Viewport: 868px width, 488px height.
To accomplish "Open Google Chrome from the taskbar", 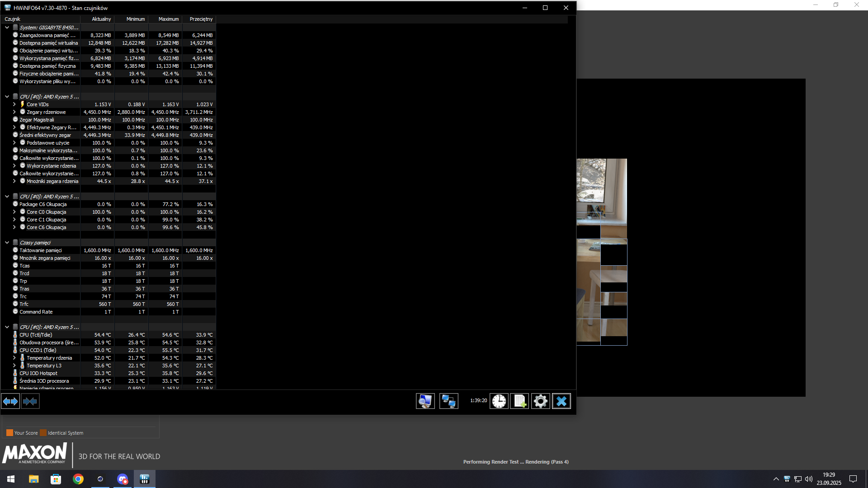I will (78, 479).
